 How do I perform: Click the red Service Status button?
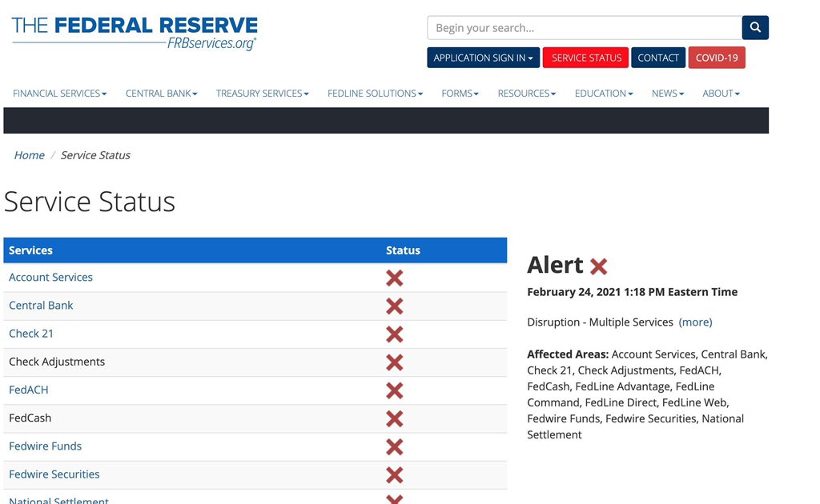coord(586,58)
